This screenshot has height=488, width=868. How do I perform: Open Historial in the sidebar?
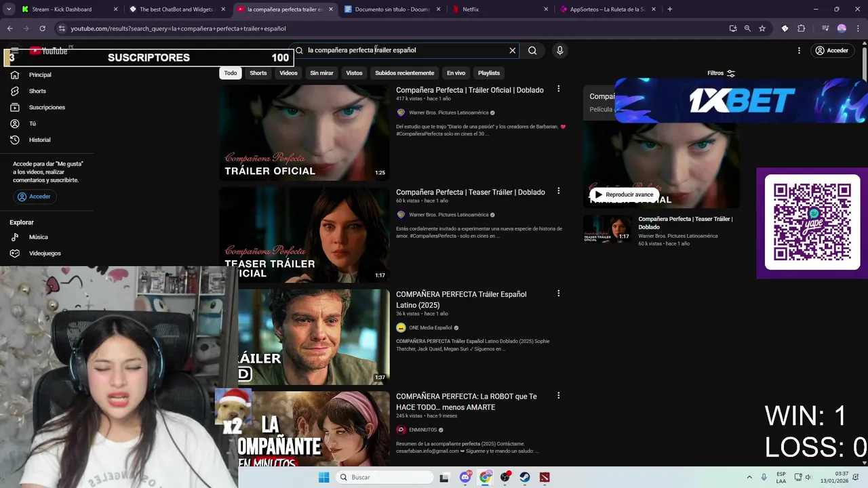coord(39,140)
